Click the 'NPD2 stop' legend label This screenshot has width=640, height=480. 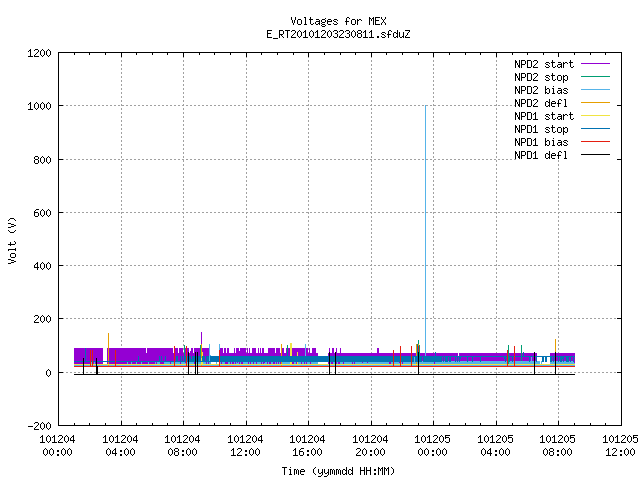(541, 77)
